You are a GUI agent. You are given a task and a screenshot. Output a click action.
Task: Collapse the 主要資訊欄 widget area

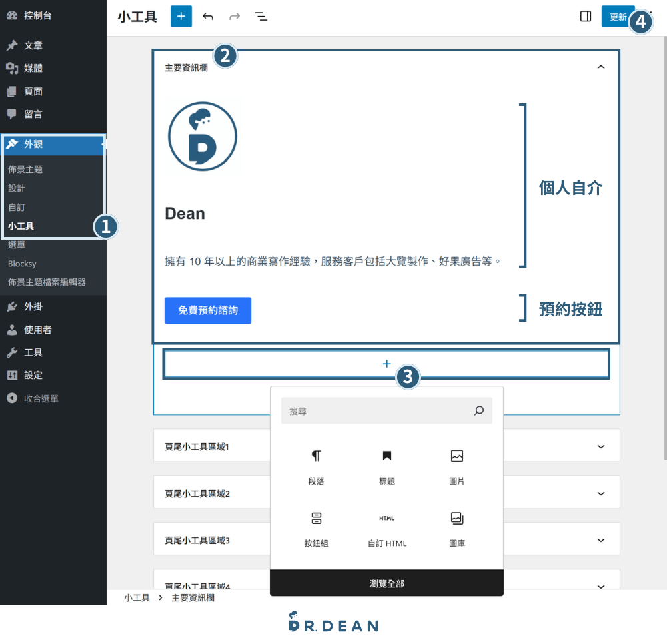601,67
